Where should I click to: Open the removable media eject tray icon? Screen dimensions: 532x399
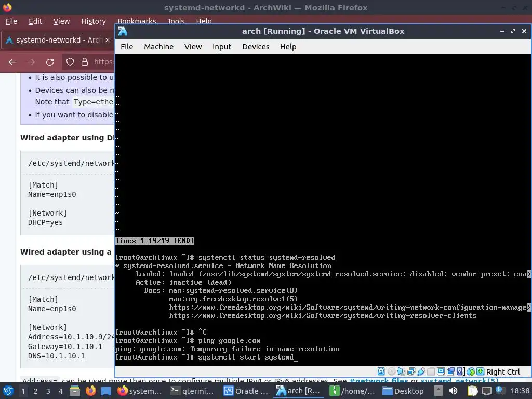[x=438, y=391]
